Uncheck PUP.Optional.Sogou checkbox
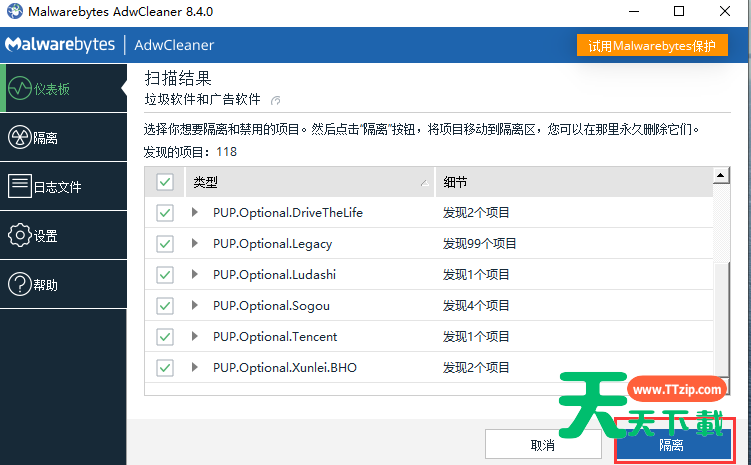The width and height of the screenshot is (751, 465). [165, 306]
